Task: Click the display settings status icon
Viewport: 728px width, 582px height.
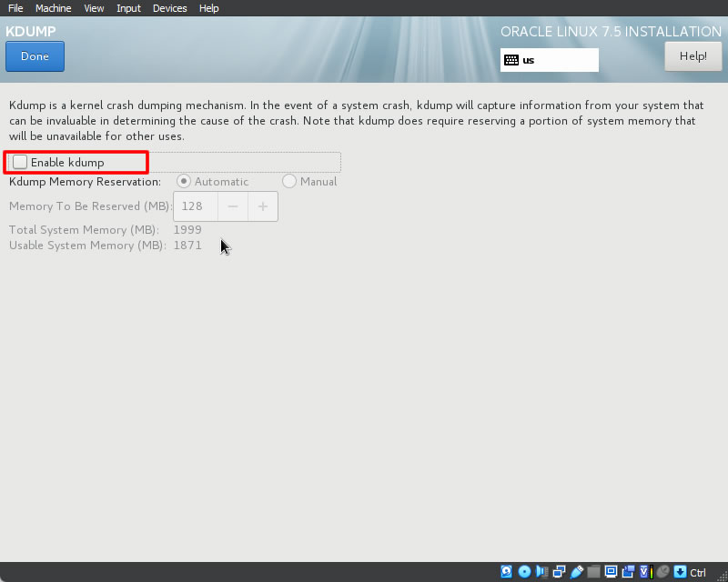Action: [611, 572]
